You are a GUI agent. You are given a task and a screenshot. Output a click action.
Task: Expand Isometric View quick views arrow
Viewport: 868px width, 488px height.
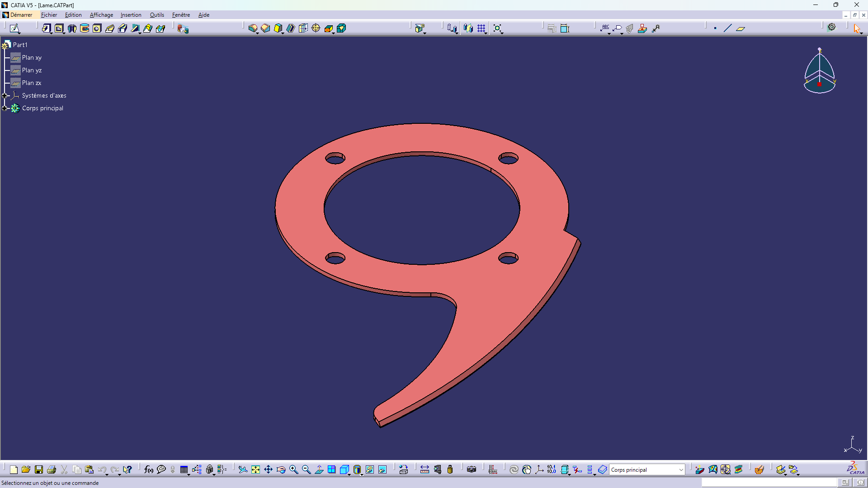349,474
